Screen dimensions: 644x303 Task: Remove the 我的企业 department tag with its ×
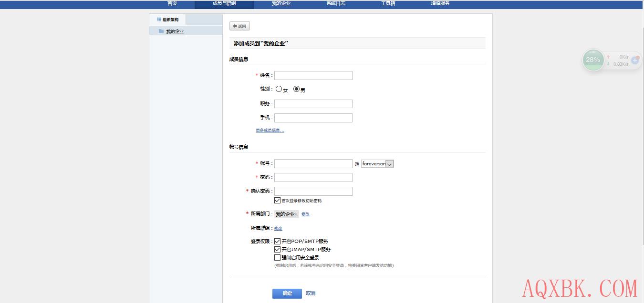[x=296, y=214]
